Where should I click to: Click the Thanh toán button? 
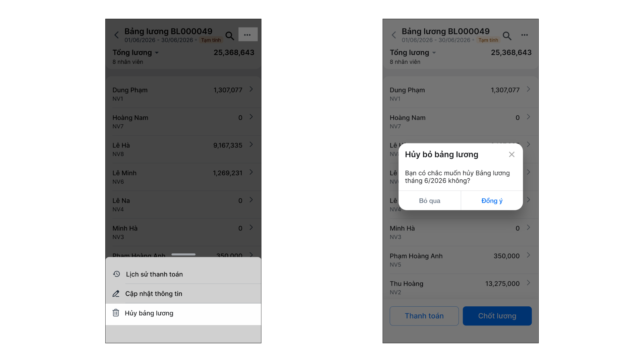tap(424, 316)
